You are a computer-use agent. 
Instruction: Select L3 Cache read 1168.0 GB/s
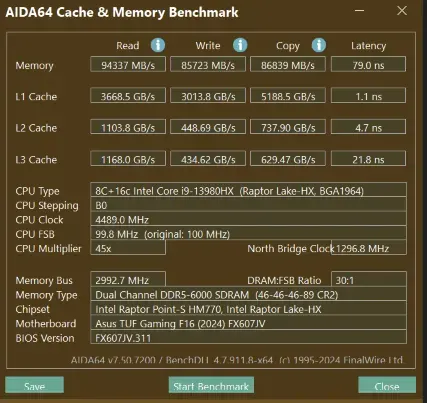[x=128, y=159]
